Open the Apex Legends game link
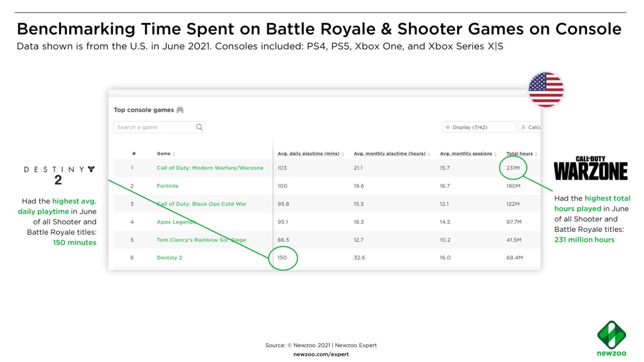644x362 pixels. 176,222
